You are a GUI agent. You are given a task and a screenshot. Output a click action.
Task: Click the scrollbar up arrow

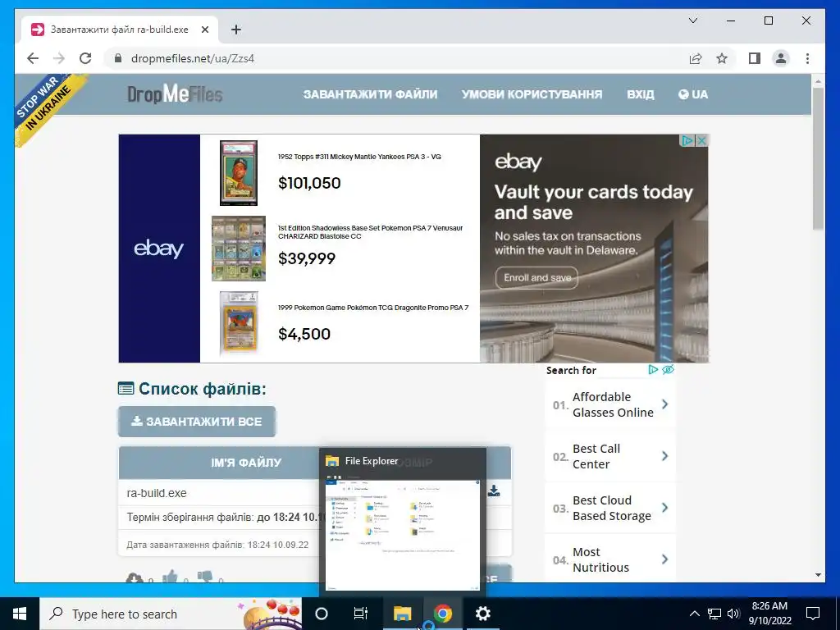[818, 81]
